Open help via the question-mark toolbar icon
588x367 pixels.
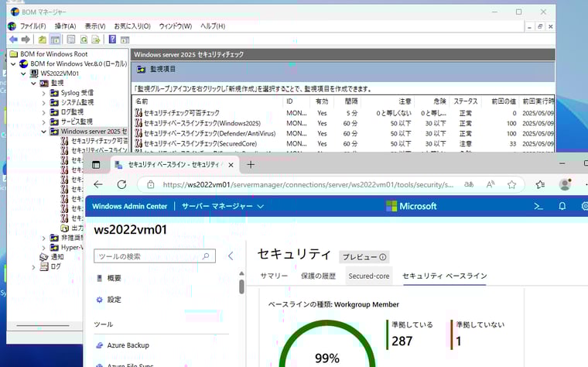click(112, 39)
